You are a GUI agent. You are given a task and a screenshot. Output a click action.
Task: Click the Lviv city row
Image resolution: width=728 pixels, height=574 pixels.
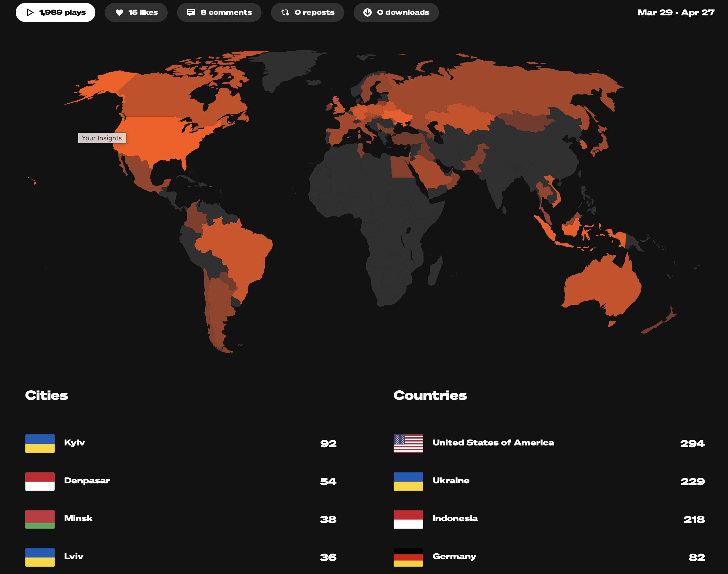[x=181, y=557]
